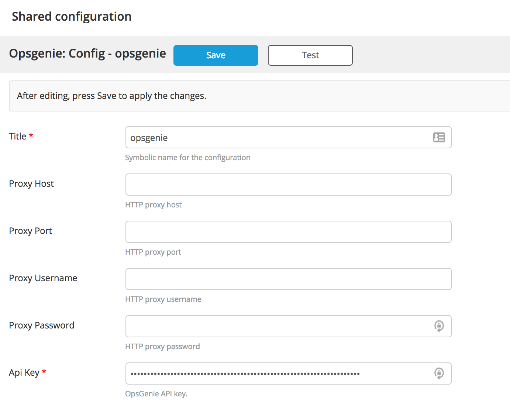This screenshot has height=420, width=510.
Task: Click the 'Proxy Host' field label
Action: [x=31, y=184]
